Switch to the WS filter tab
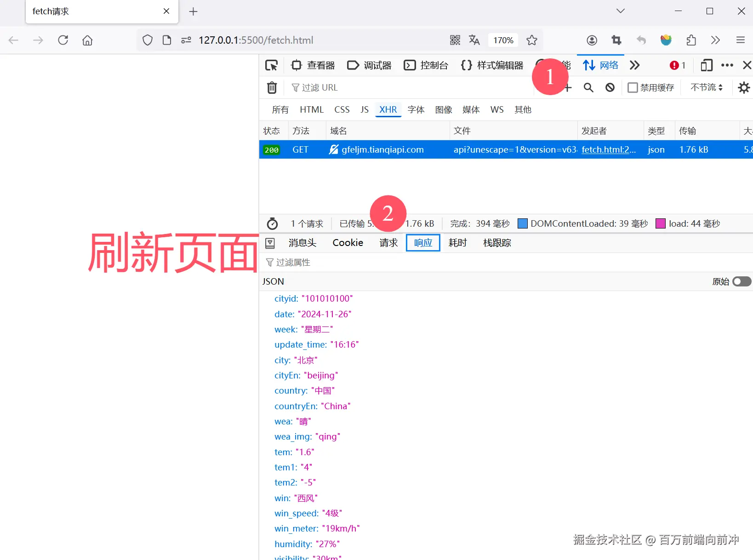Screen dimensions: 753x560 (x=496, y=109)
